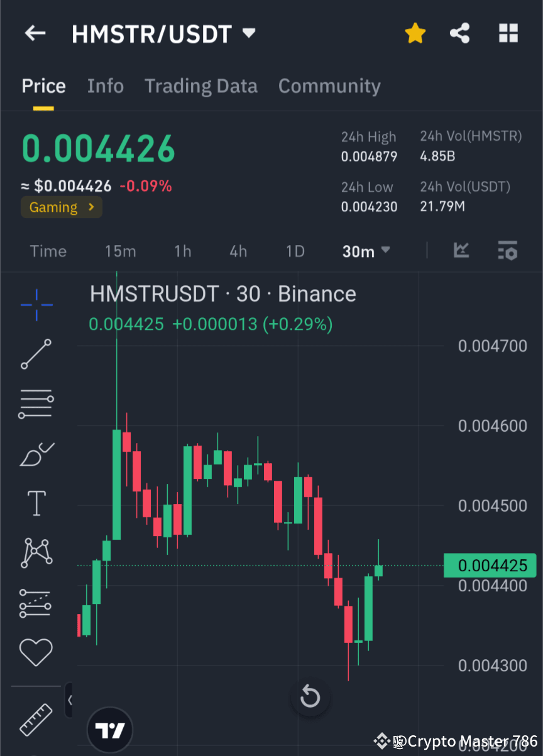Open the trading pair selector dropdown
Screen dimensions: 543x756
(x=248, y=34)
